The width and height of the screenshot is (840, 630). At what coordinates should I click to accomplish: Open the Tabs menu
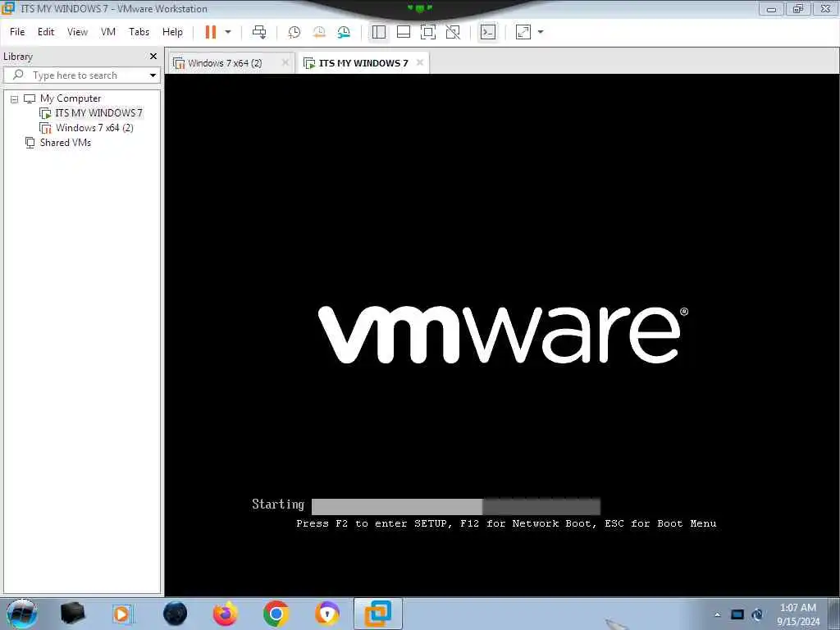(x=139, y=32)
